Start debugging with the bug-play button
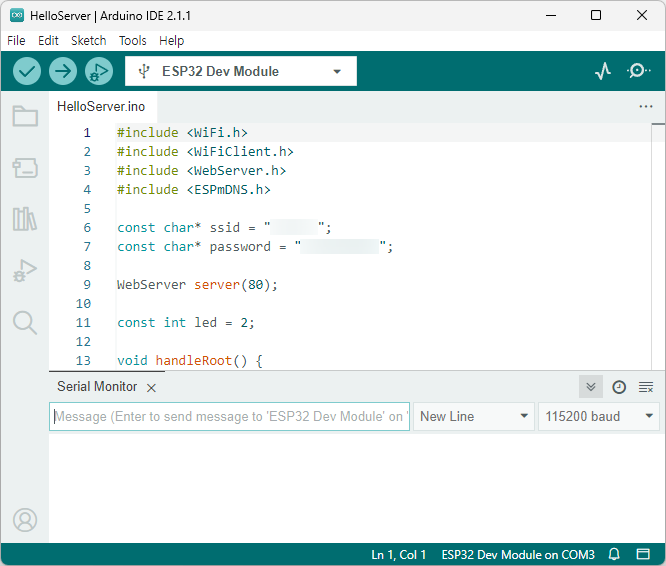The image size is (666, 566). 99,71
